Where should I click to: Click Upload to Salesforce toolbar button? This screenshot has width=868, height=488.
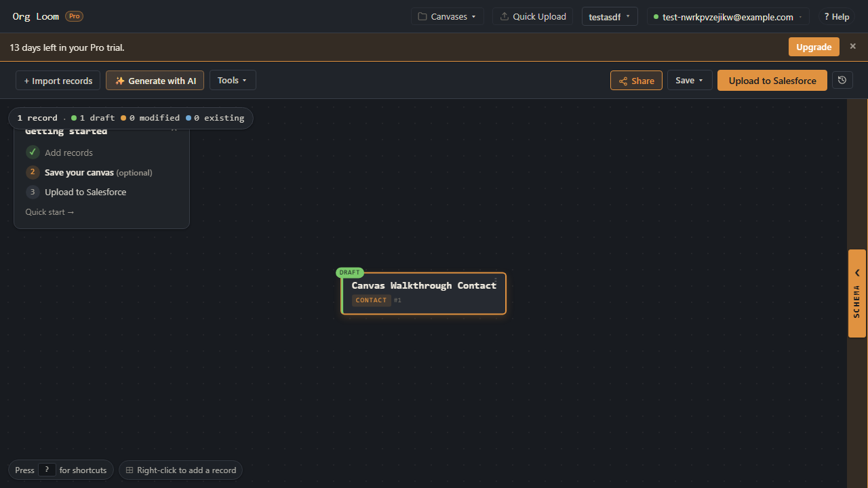point(772,80)
